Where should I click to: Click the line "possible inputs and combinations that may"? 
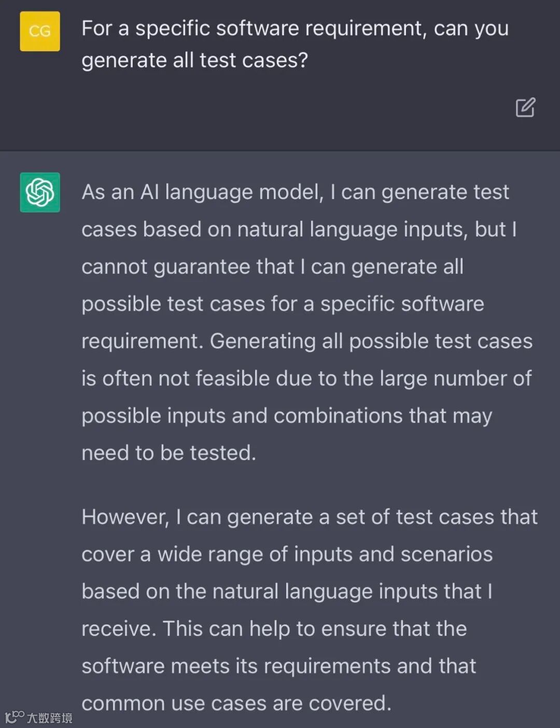pyautogui.click(x=286, y=416)
